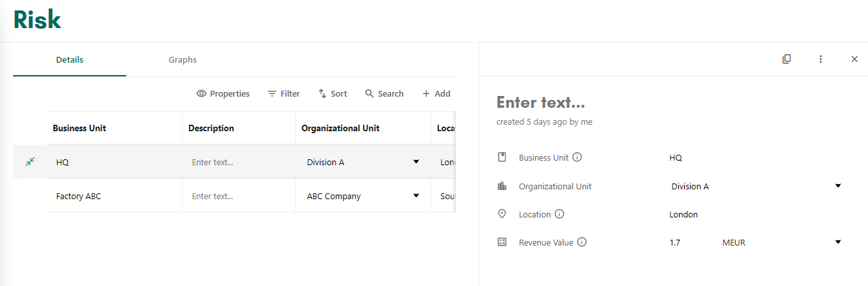
Task: Expand Division A dropdown in HQ row
Action: tap(416, 162)
